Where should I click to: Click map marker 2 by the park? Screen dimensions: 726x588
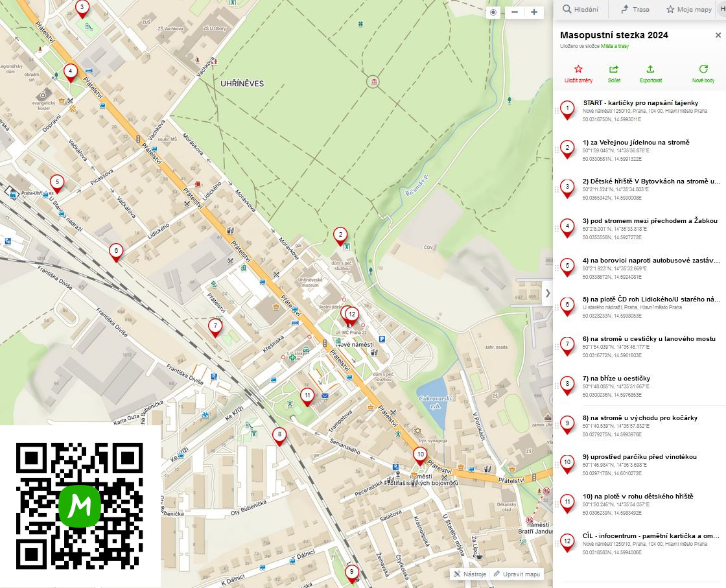(x=340, y=237)
